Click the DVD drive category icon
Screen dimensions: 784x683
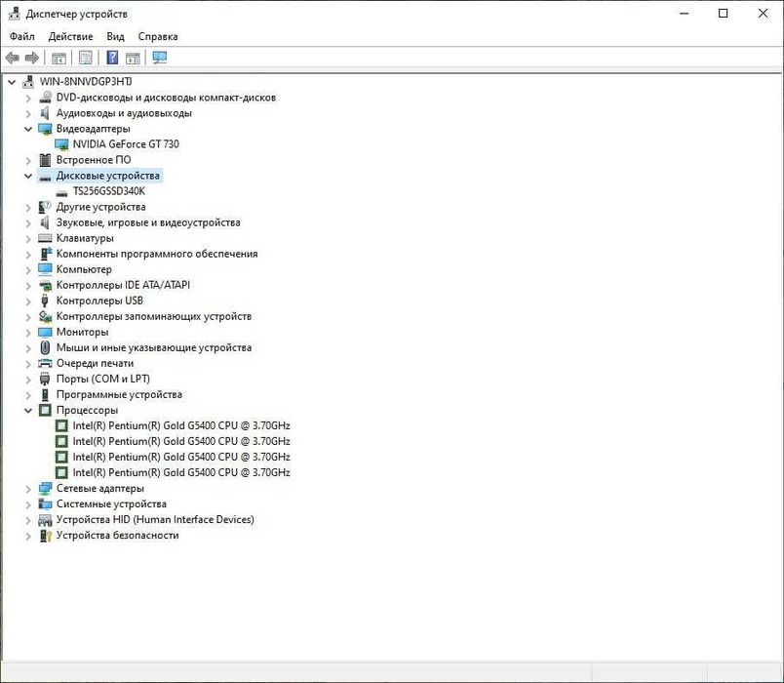[x=45, y=97]
